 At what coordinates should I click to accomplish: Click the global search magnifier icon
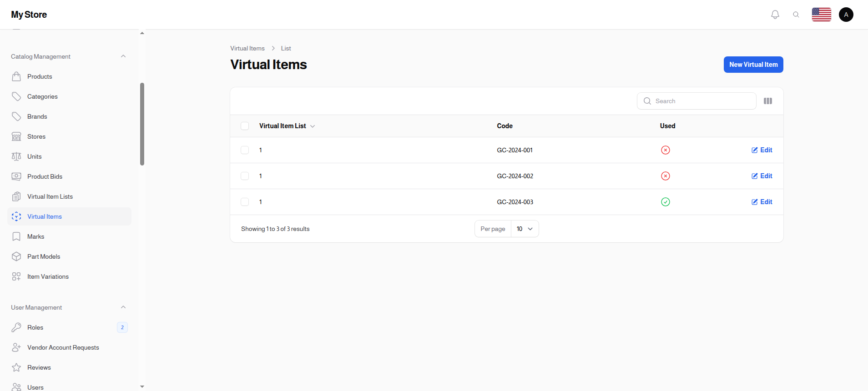click(x=796, y=15)
